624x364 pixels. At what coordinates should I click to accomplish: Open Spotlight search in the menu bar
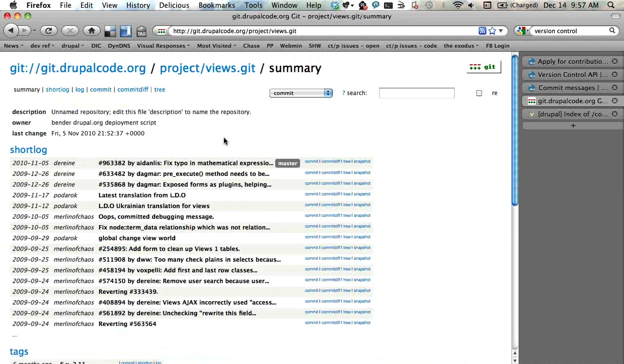(612, 5)
